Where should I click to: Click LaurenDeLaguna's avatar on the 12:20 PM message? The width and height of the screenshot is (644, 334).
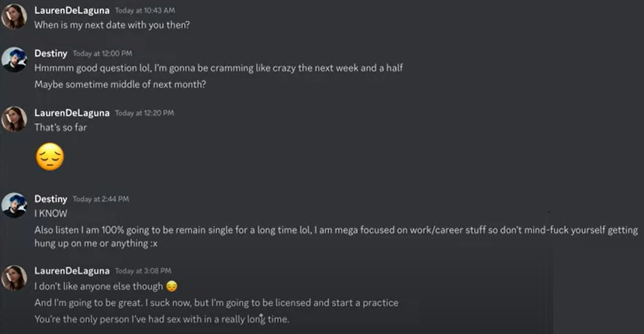pyautogui.click(x=15, y=118)
